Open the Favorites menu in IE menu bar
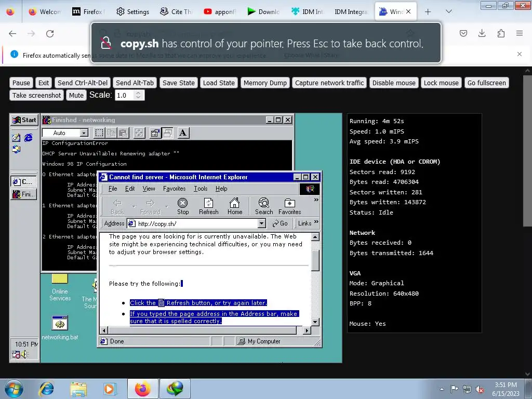Viewport: 532px width, 399px height. coord(175,189)
